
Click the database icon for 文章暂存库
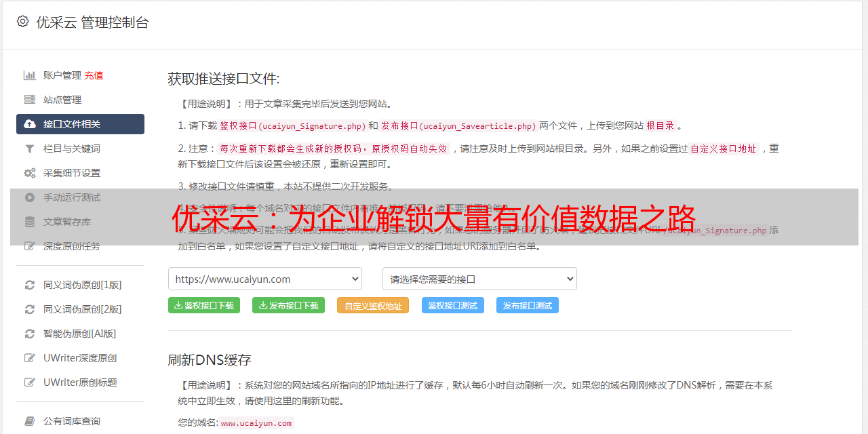coord(30,222)
